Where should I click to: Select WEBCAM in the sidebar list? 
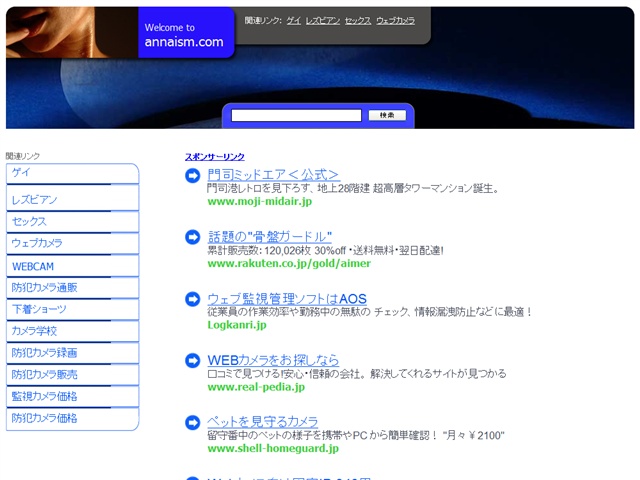tap(73, 266)
